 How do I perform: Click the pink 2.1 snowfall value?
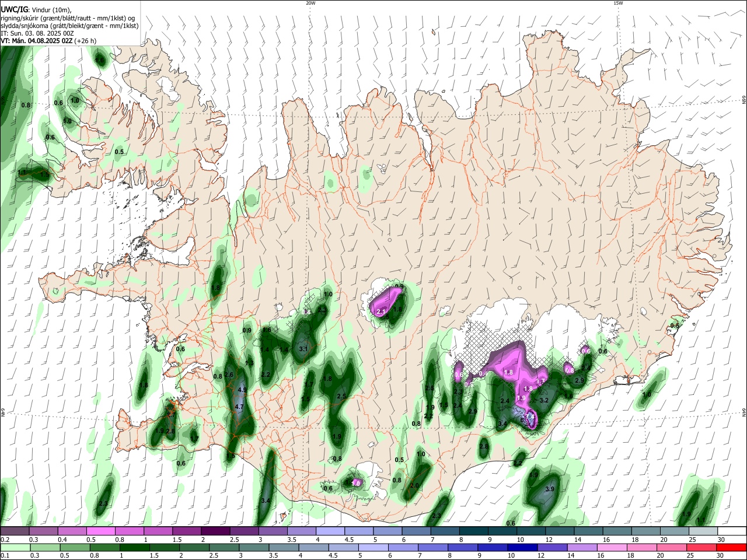(x=382, y=312)
